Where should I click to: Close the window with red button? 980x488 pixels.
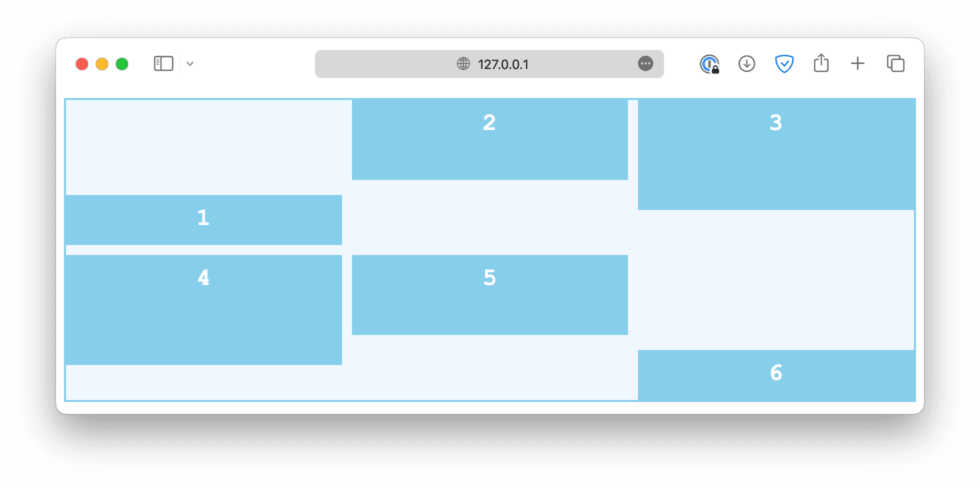[x=82, y=64]
